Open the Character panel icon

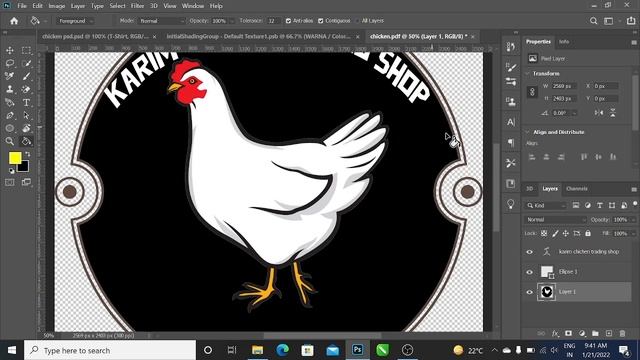coord(511,122)
